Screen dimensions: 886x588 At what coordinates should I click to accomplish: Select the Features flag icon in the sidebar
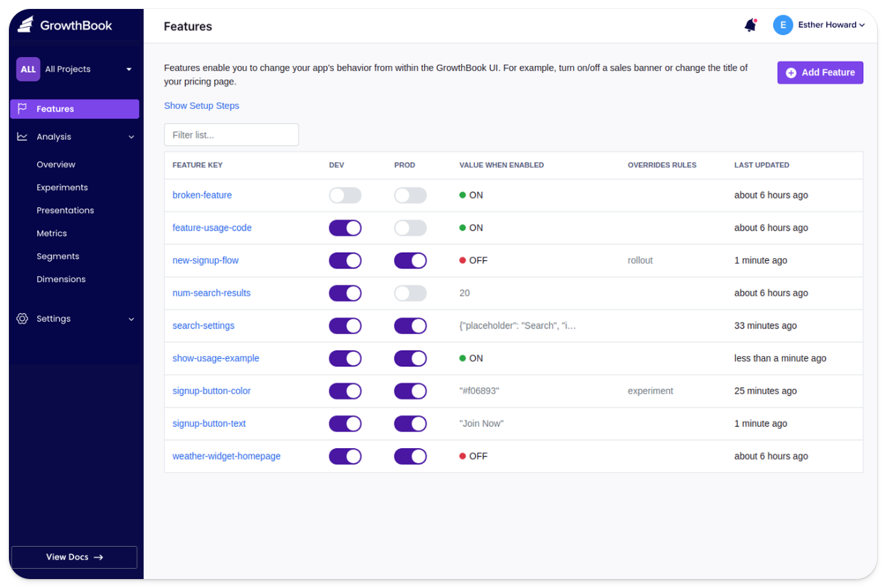[21, 108]
